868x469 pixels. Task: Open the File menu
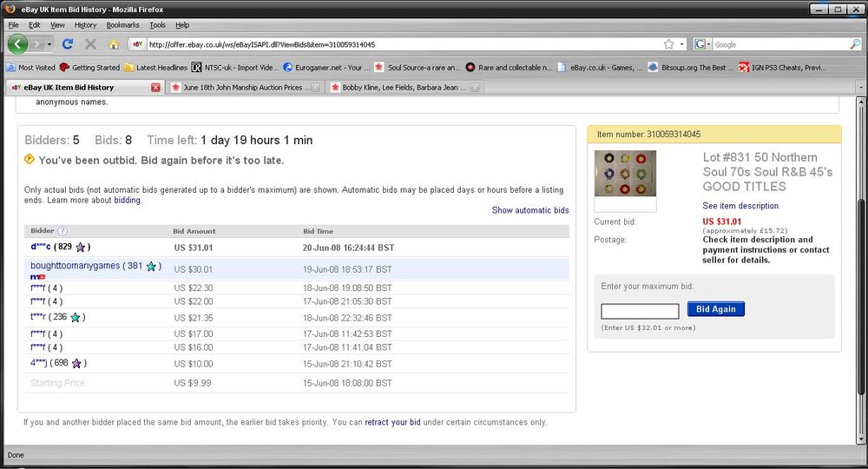tap(13, 25)
